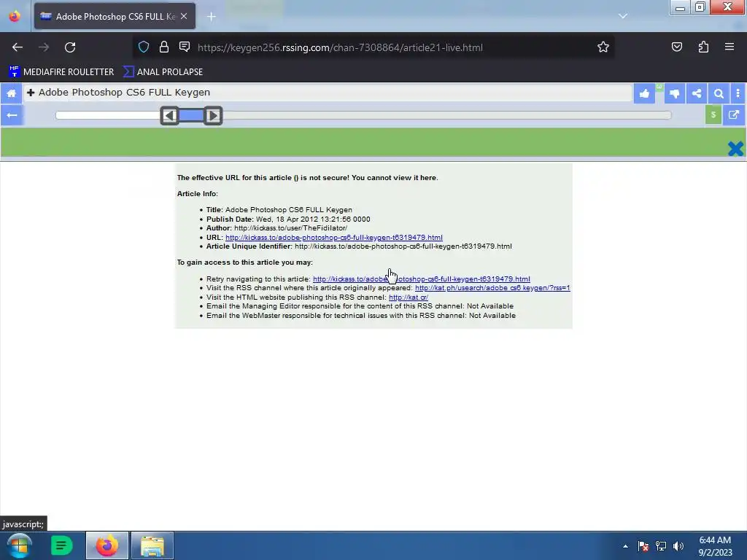
Task: Open the network tray icon
Action: point(661,546)
